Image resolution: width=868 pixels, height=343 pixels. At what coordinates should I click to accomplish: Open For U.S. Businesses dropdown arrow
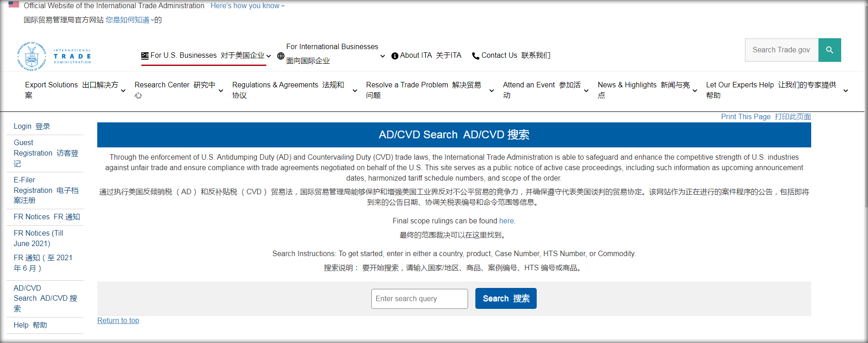[x=269, y=56]
